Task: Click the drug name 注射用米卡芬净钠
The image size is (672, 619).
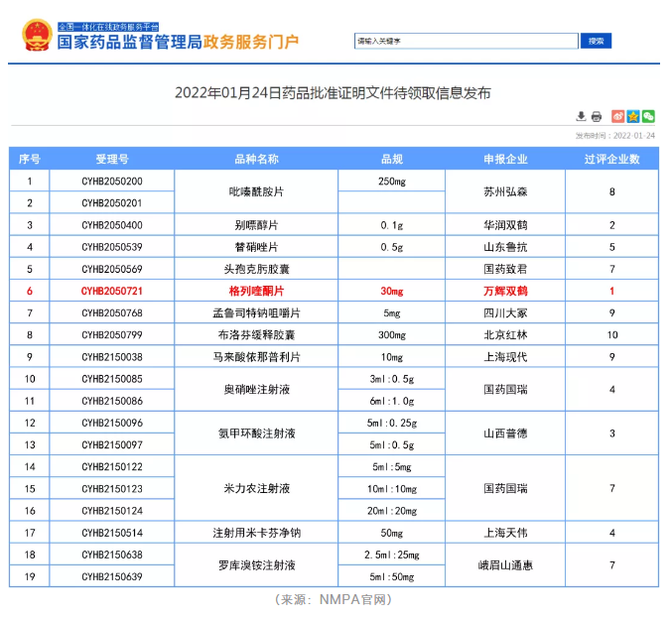Action: click(256, 533)
